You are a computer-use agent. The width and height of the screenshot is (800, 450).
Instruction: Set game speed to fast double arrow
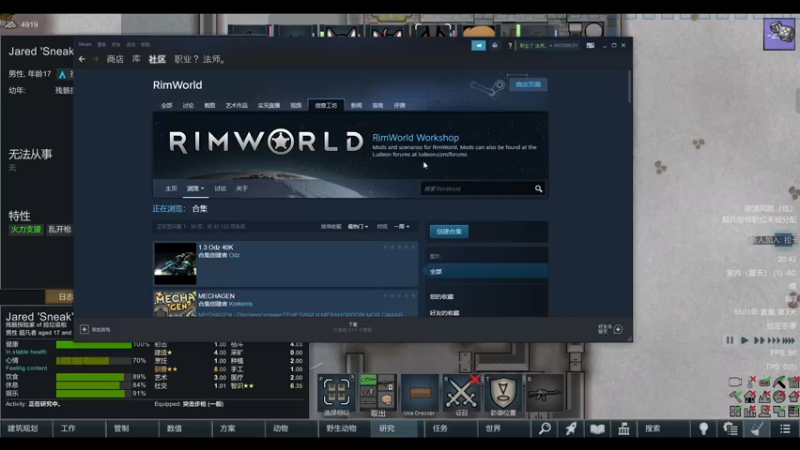[x=760, y=340]
